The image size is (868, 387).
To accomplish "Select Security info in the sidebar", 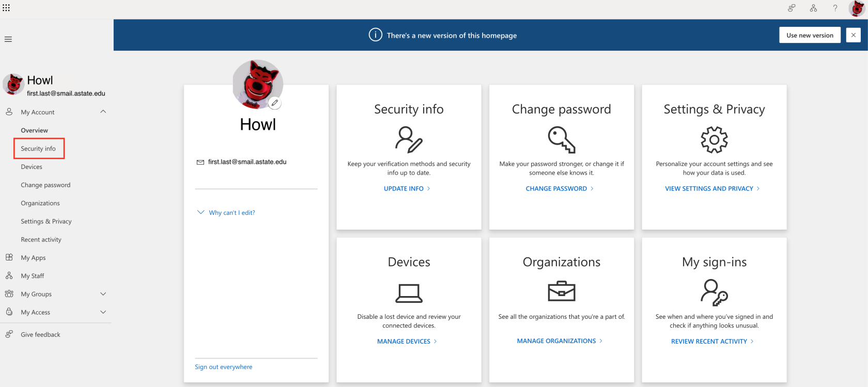I will pos(38,148).
